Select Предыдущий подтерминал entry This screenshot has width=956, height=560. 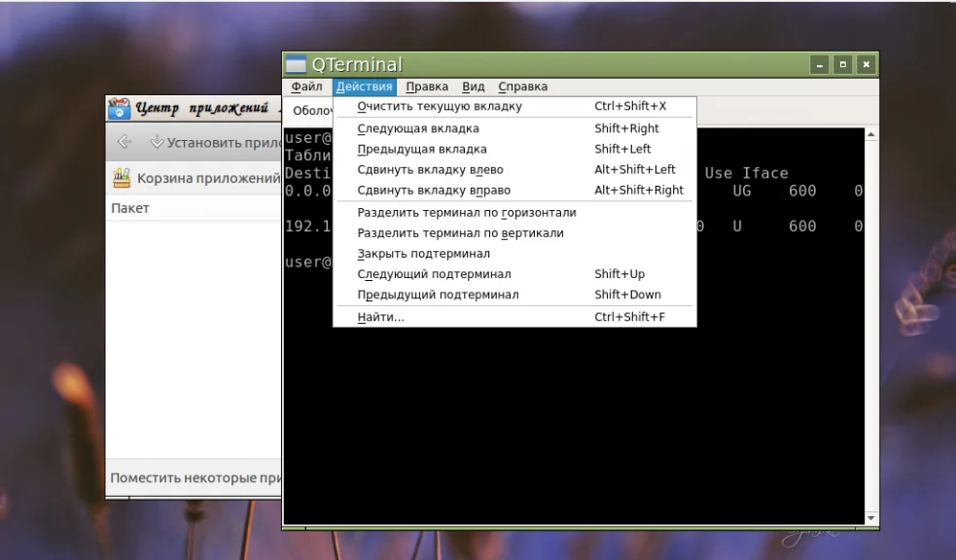pos(514,295)
